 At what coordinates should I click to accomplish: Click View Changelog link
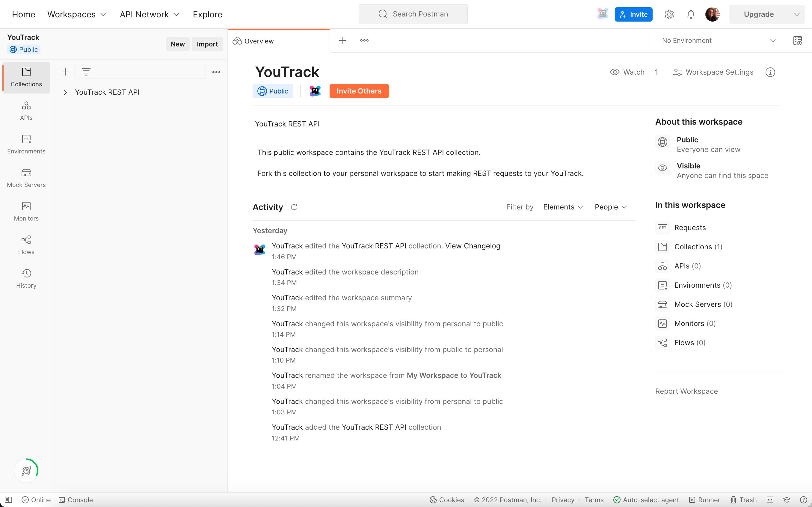coord(473,245)
